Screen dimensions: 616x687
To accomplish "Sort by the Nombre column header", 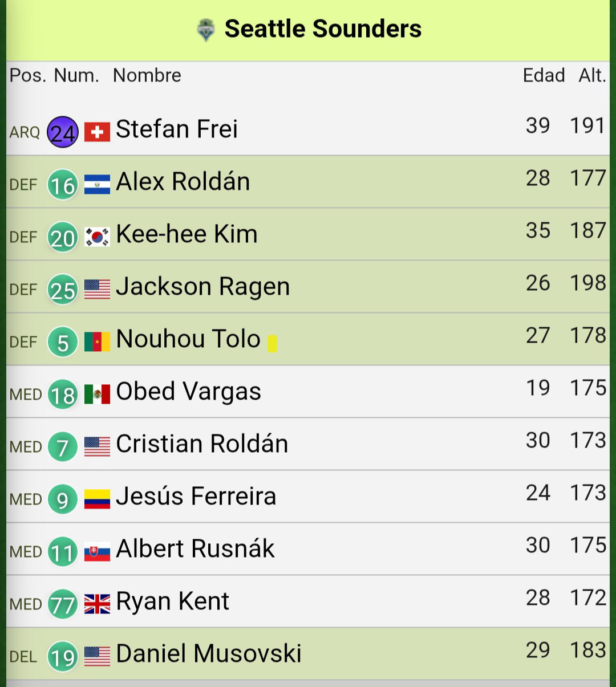I will click(x=147, y=75).
